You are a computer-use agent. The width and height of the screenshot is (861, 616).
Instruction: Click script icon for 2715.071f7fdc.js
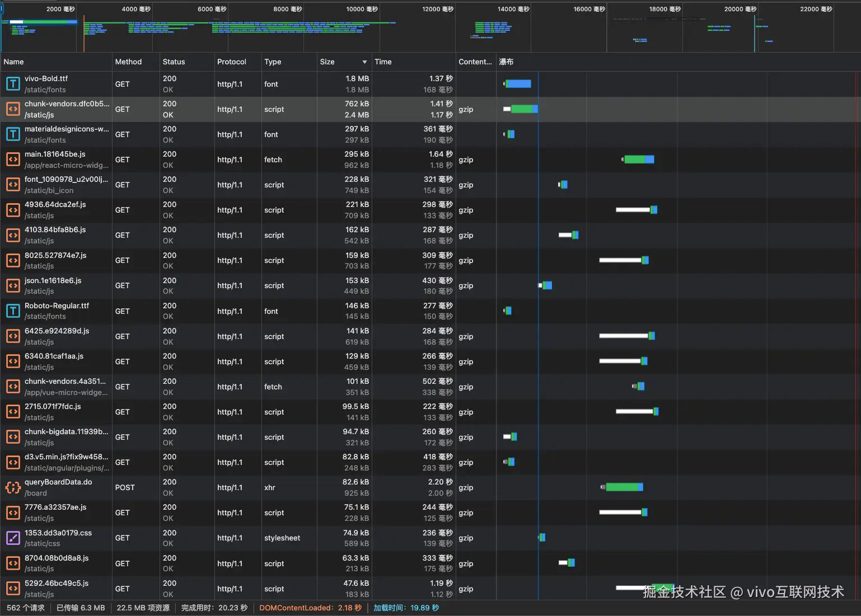13,412
